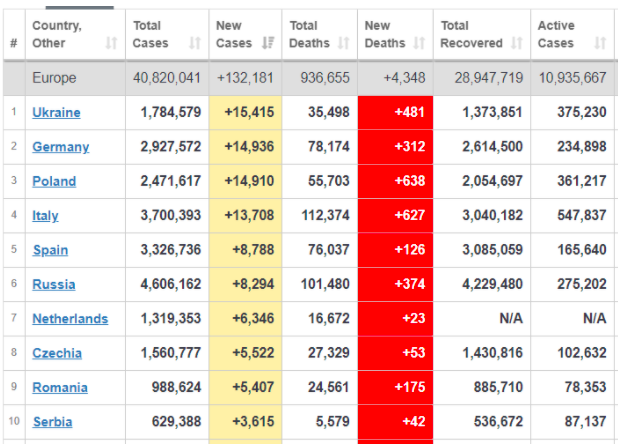Click Ukraine total cases 1,784,579
This screenshot has width=618, height=447.
pyautogui.click(x=171, y=112)
